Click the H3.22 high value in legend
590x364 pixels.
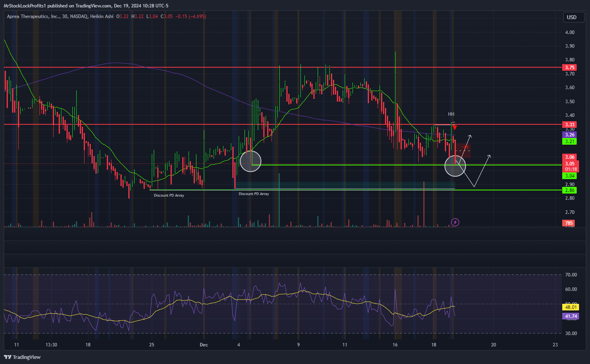coord(137,16)
